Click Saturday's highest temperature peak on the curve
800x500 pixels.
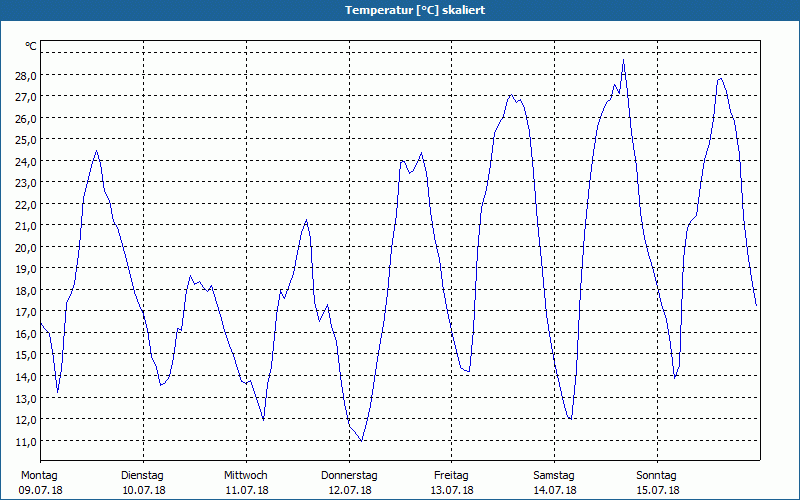click(x=623, y=60)
